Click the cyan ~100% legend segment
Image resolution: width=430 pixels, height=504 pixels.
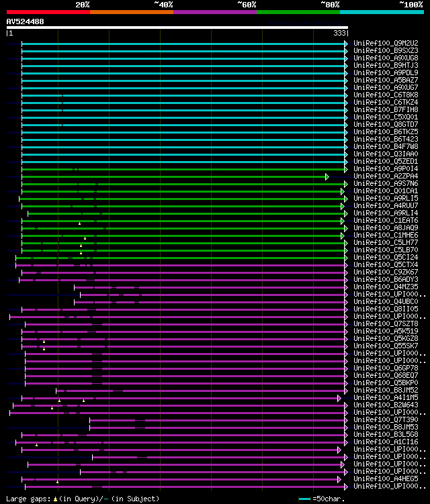(382, 12)
